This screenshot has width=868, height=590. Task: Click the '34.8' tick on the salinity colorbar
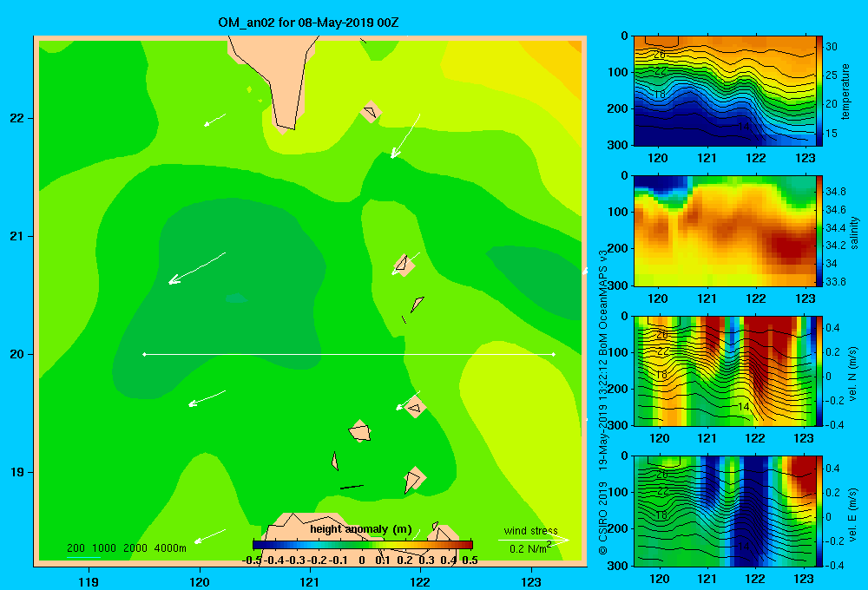[835, 192]
